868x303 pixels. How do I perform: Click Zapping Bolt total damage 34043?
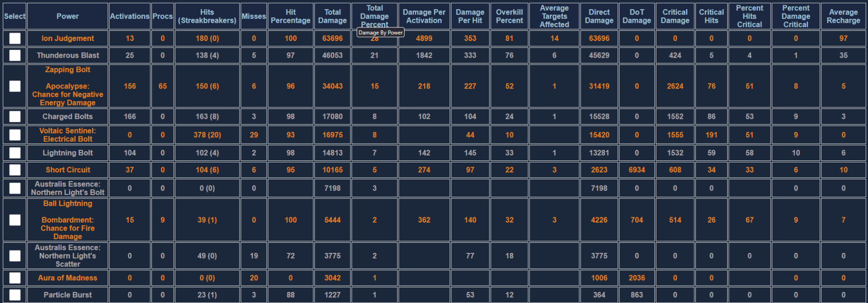(333, 86)
